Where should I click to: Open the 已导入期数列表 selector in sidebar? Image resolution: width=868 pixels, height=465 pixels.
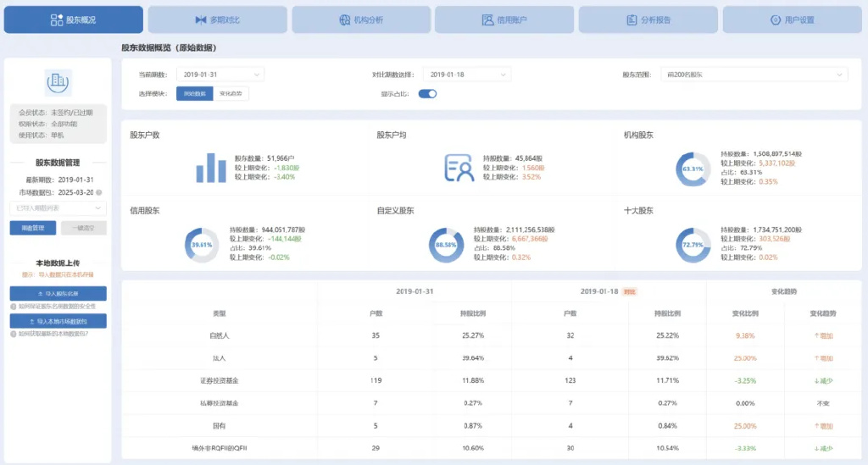pyautogui.click(x=58, y=208)
